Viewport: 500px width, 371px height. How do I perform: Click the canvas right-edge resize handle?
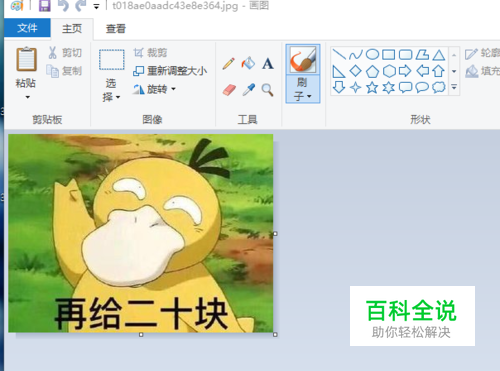click(x=275, y=234)
